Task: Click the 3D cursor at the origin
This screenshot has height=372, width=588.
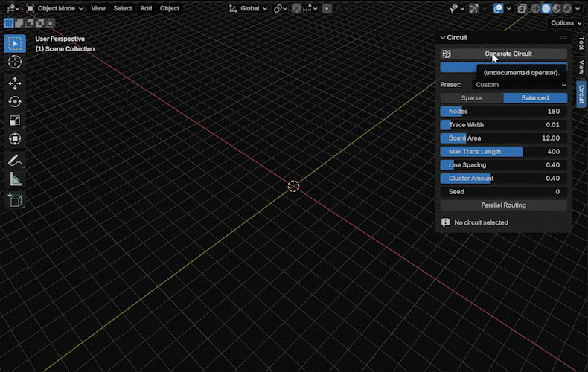Action: point(293,186)
